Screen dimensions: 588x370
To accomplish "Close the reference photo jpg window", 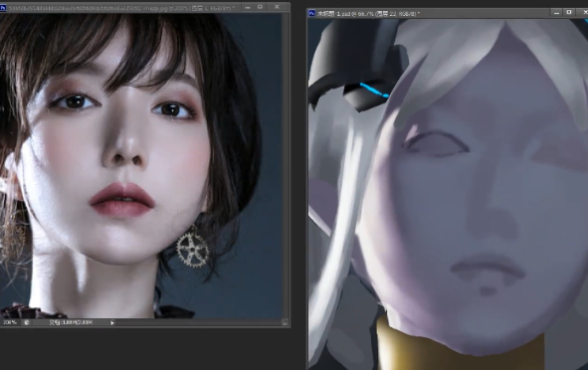I will click(x=277, y=7).
